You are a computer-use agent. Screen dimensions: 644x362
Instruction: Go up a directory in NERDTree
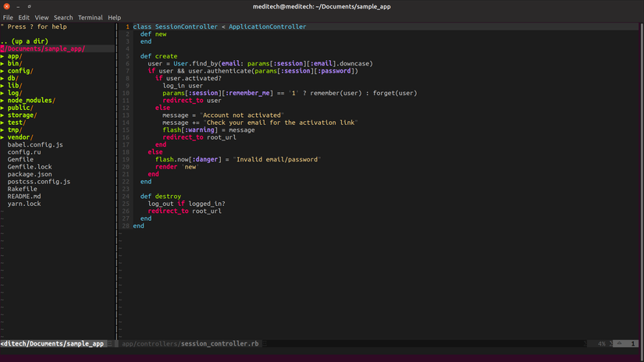tap(26, 41)
